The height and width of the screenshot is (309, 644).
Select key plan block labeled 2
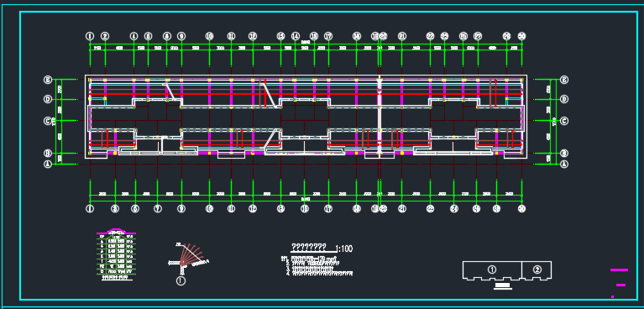(537, 270)
